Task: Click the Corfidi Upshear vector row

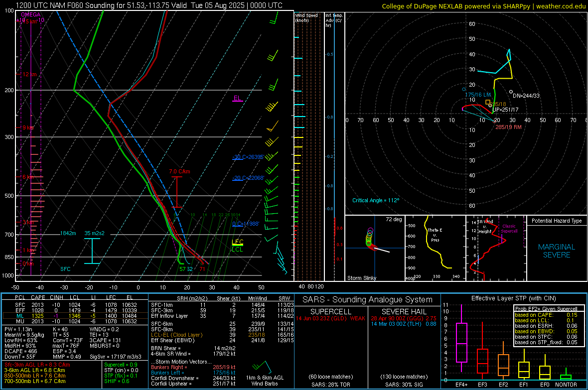Action: click(x=193, y=384)
